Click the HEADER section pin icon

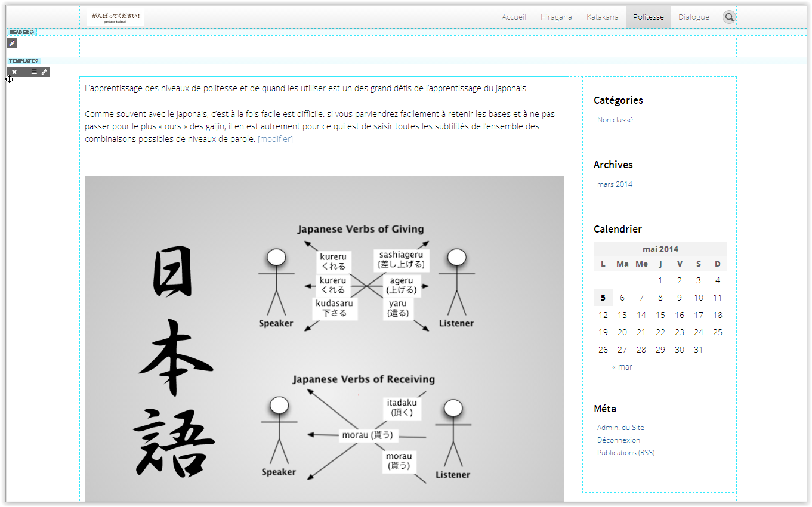pos(32,32)
